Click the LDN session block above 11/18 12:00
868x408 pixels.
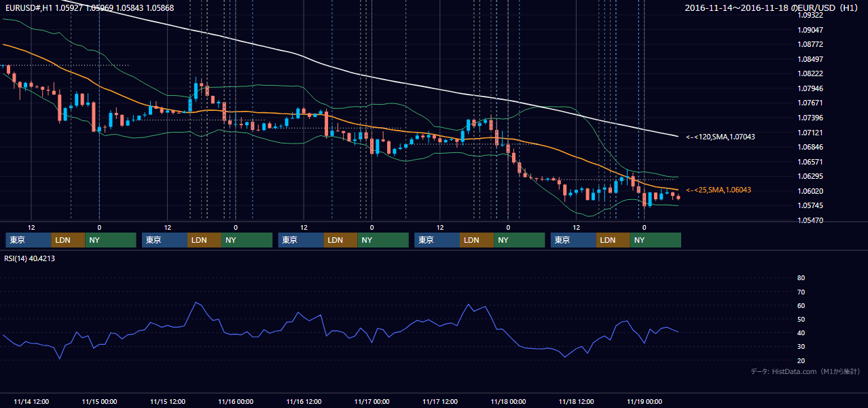[613, 240]
